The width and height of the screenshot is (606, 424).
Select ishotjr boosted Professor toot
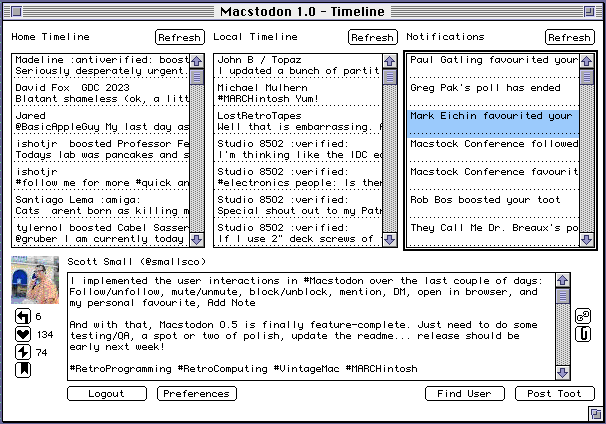101,149
